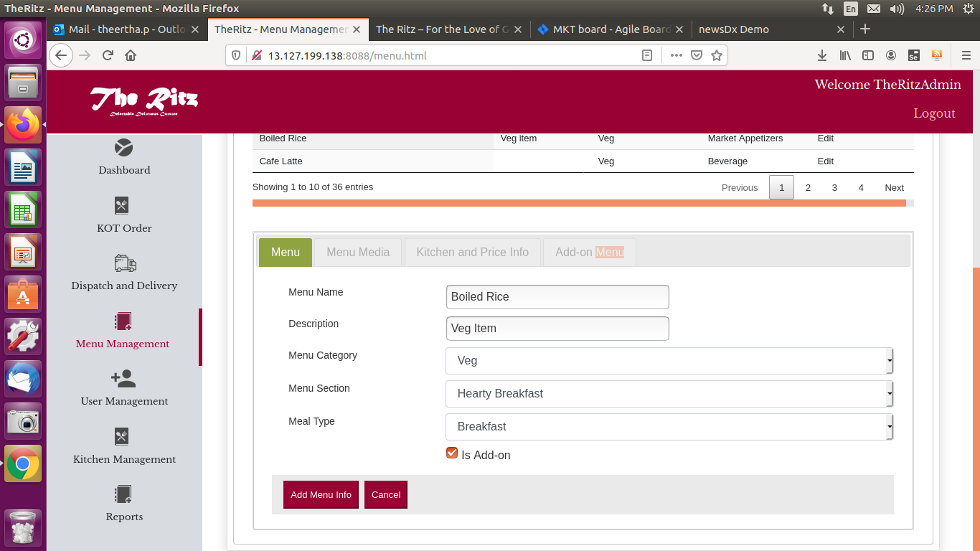This screenshot has width=980, height=551.
Task: Launch Google Chrome from the dock
Action: (24, 464)
